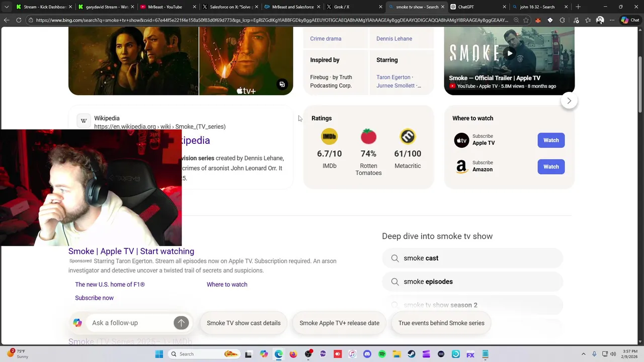Image resolution: width=644 pixels, height=362 pixels.
Task: Open the tab search dropdown arrow
Action: coord(7,7)
